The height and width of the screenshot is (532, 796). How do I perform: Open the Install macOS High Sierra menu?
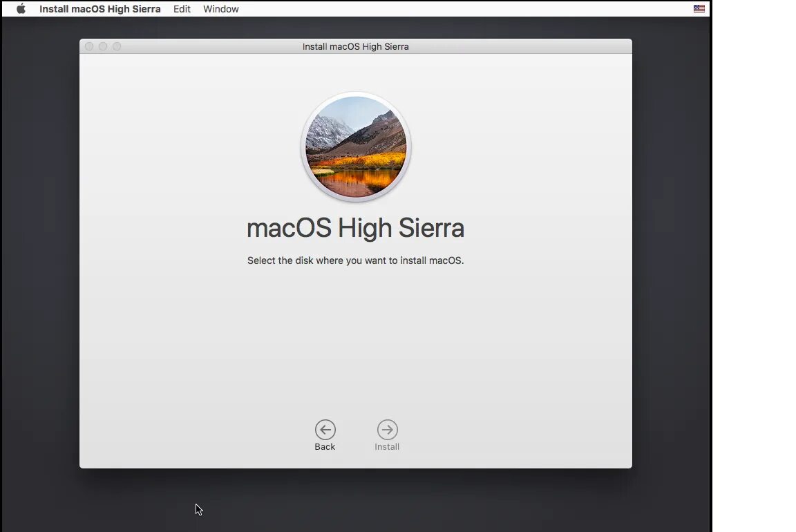click(100, 8)
